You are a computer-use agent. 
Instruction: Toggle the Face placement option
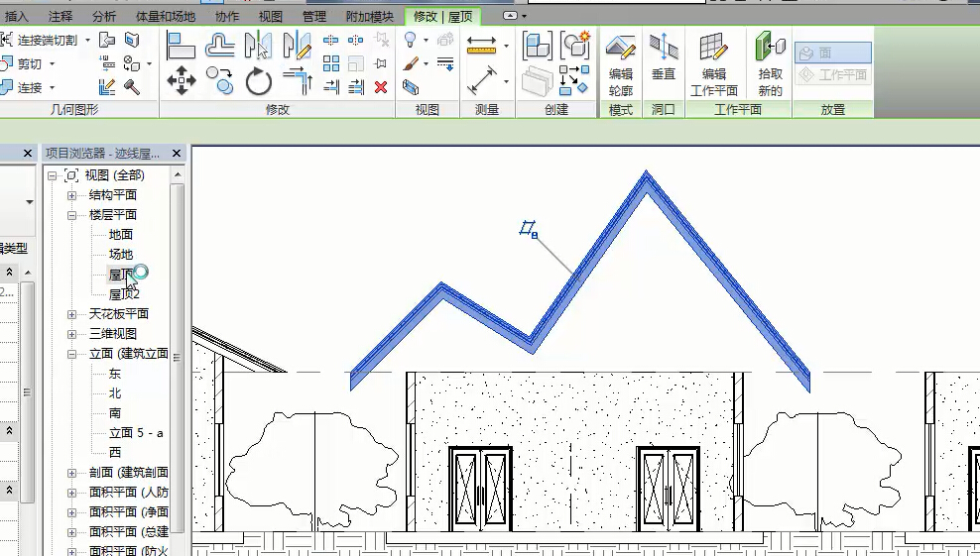pos(832,54)
